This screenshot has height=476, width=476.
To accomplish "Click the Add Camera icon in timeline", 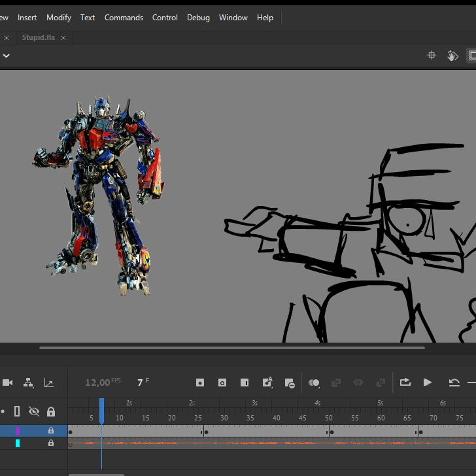I will (x=8, y=382).
